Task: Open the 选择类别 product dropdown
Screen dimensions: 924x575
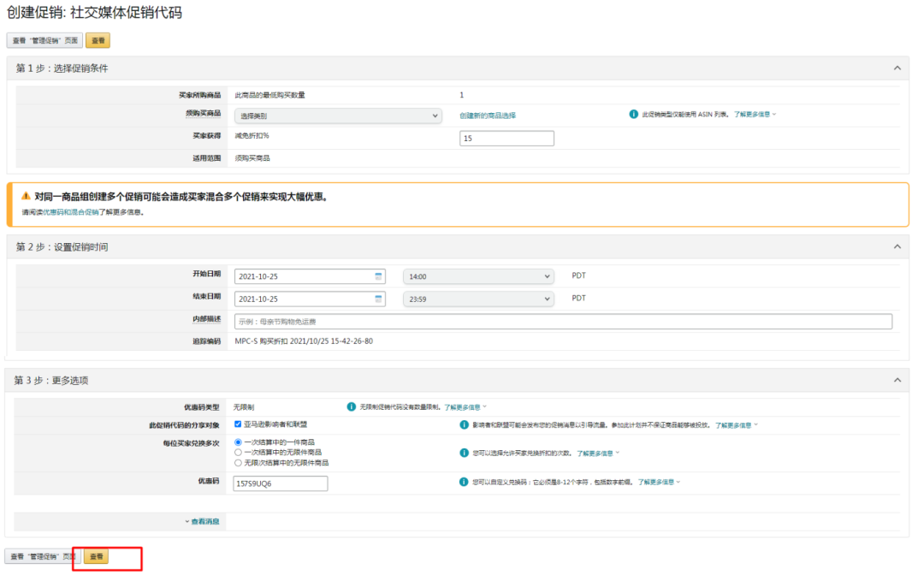Action: (x=338, y=116)
